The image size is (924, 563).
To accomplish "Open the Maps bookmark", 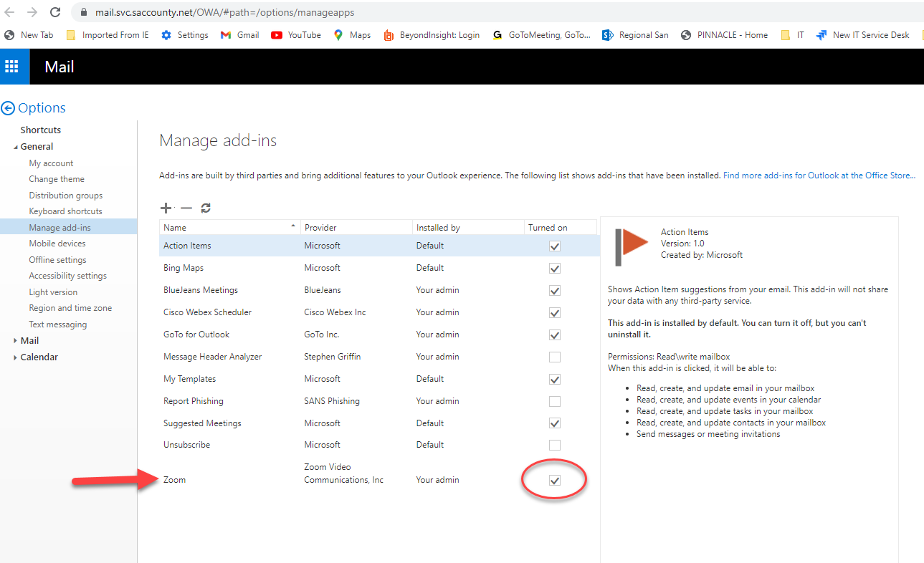I will [352, 34].
